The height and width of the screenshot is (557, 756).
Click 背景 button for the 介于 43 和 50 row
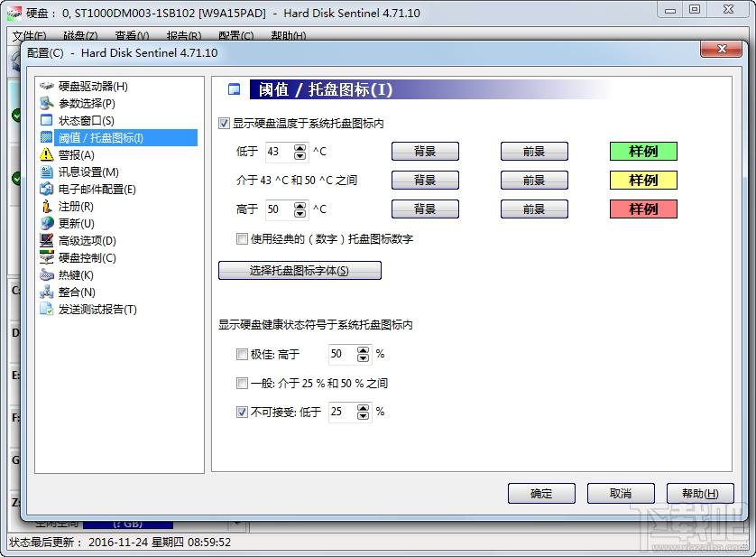tap(425, 181)
